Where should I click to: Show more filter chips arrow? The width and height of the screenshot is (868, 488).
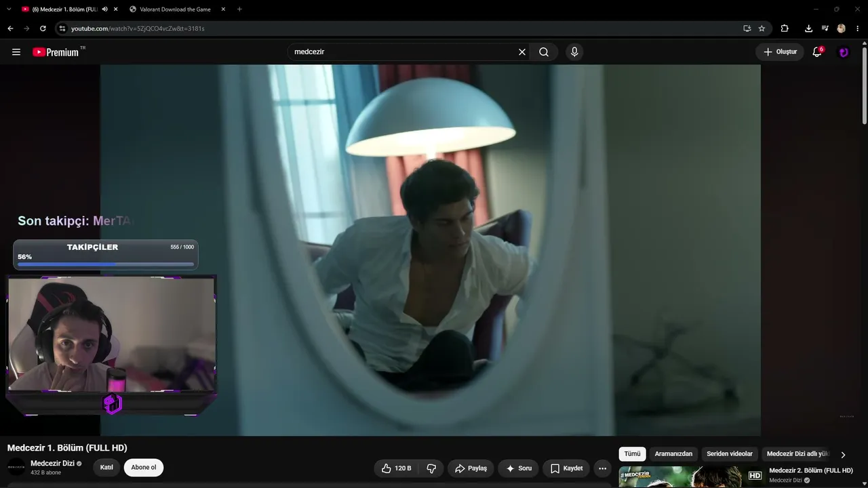(x=843, y=455)
